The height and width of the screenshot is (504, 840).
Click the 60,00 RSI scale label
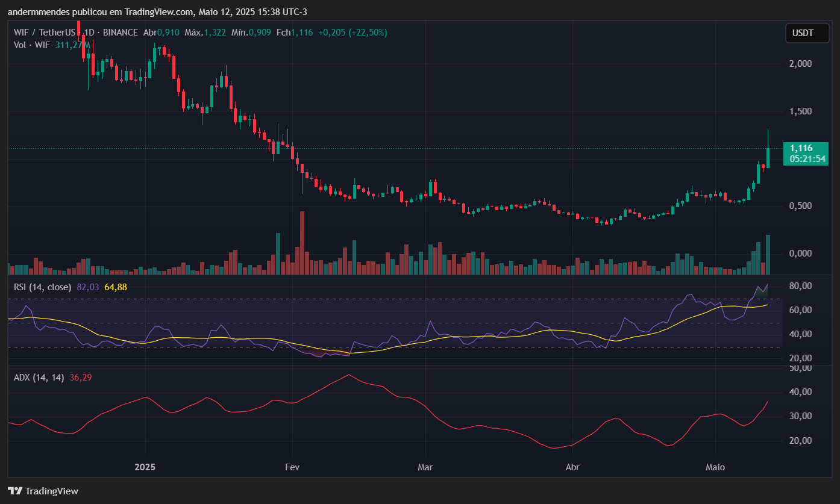point(802,310)
